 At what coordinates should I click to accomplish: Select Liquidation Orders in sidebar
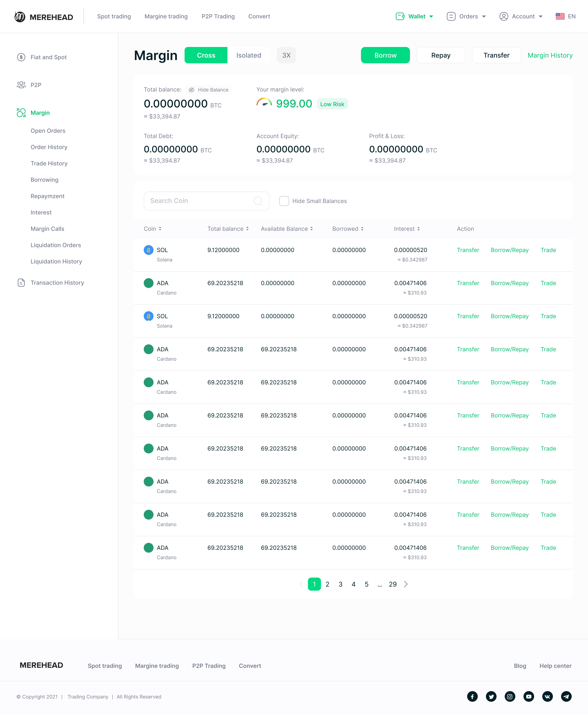click(x=56, y=245)
